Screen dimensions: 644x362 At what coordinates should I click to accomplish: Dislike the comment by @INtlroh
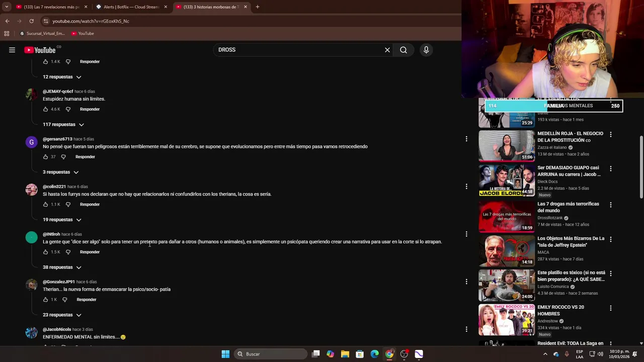pos(68,252)
